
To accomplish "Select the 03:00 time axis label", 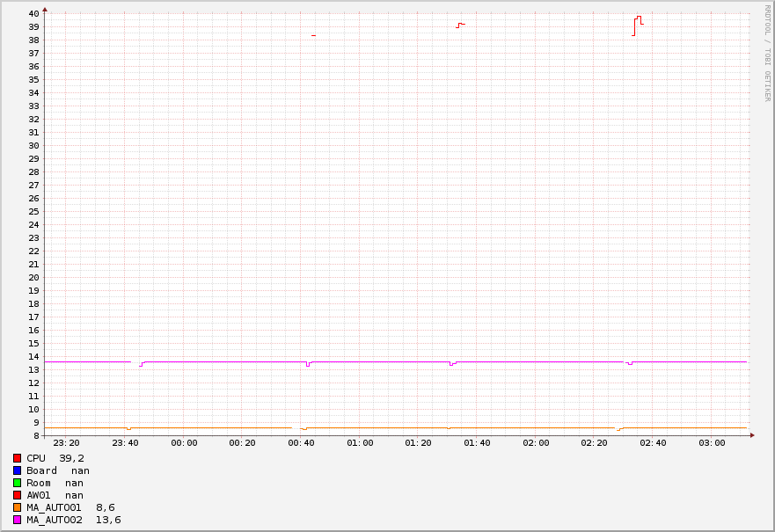I will [712, 442].
